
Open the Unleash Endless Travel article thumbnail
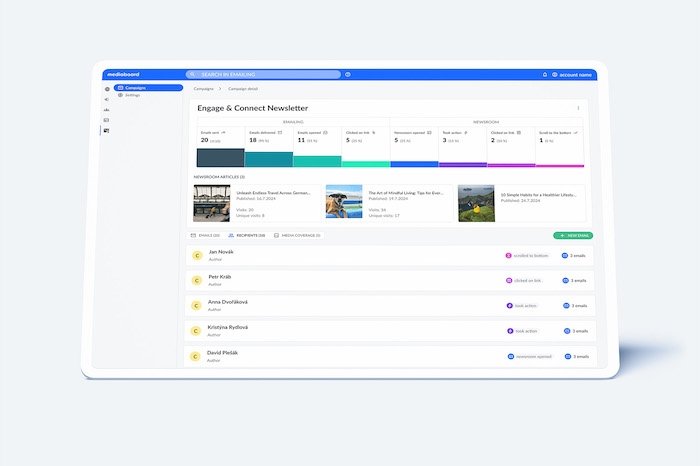coord(211,202)
